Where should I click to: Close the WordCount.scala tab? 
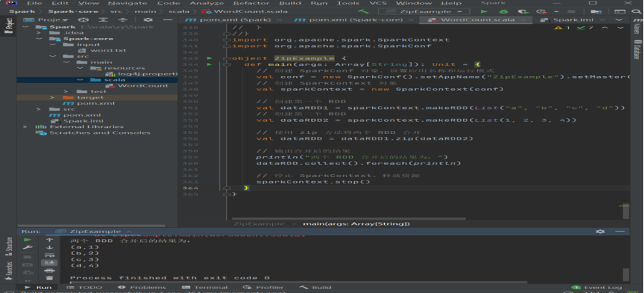point(522,20)
